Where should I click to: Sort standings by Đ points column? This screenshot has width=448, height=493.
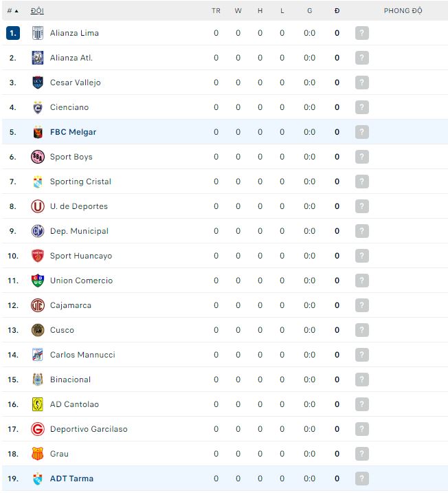[337, 11]
